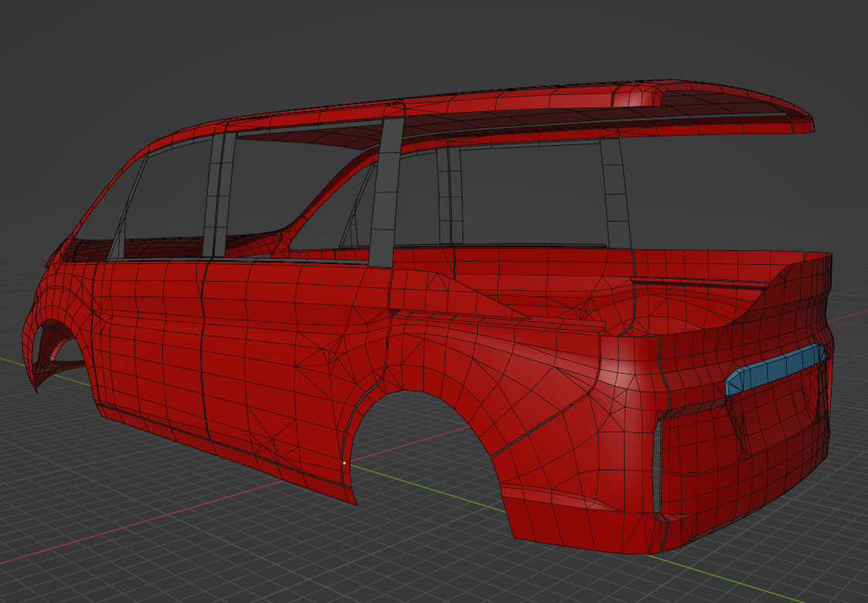Click the orange vertex at the wheel arch
868x603 pixels.
(x=344, y=462)
